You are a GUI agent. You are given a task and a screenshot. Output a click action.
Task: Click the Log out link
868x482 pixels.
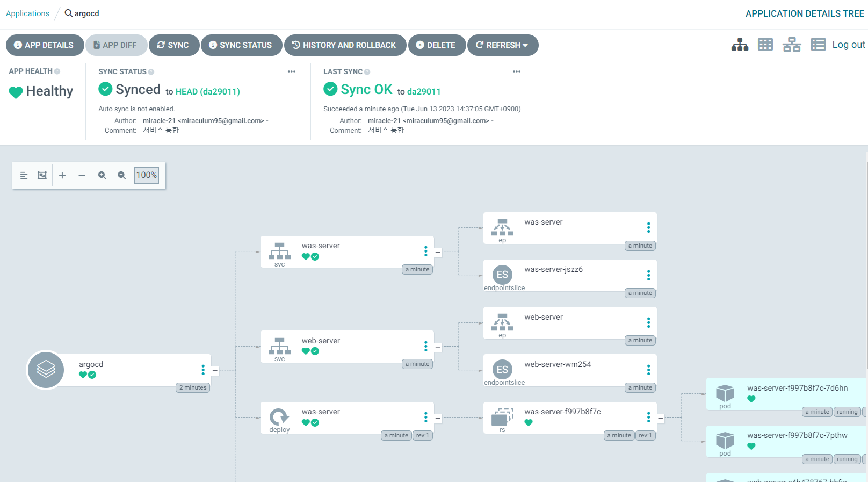click(849, 45)
